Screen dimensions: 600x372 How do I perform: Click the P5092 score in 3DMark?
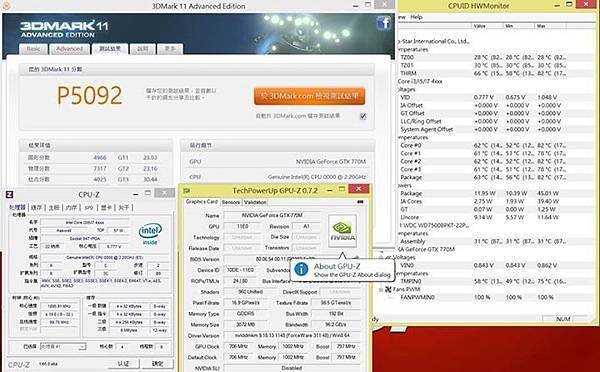pyautogui.click(x=90, y=95)
